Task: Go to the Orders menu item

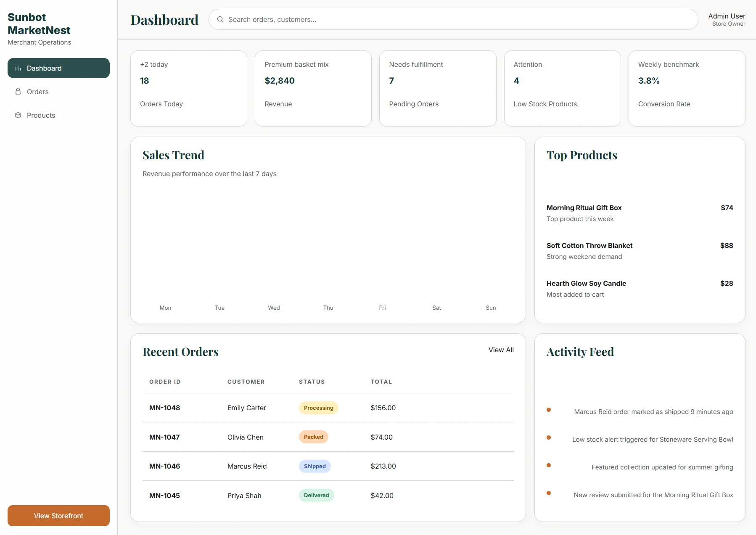Action: tap(58, 92)
